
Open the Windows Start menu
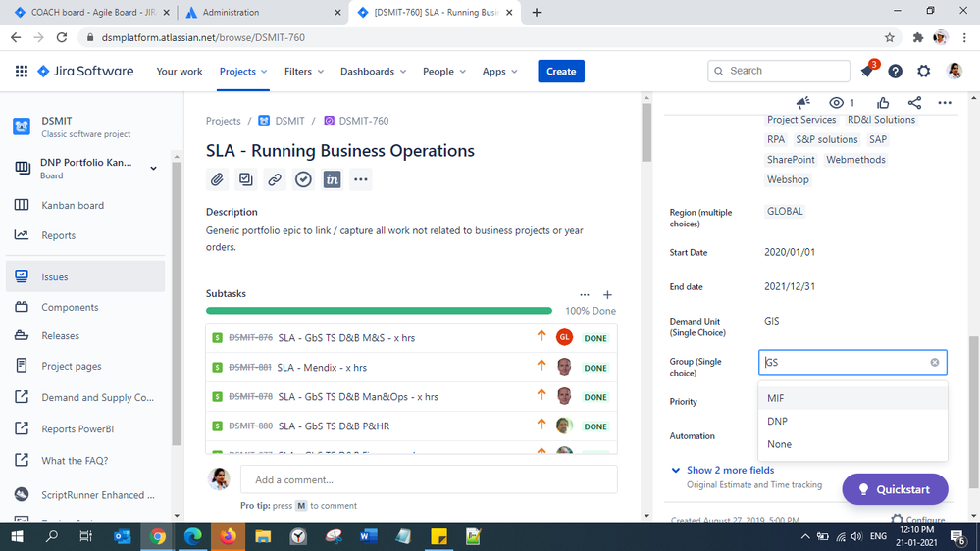(x=17, y=536)
